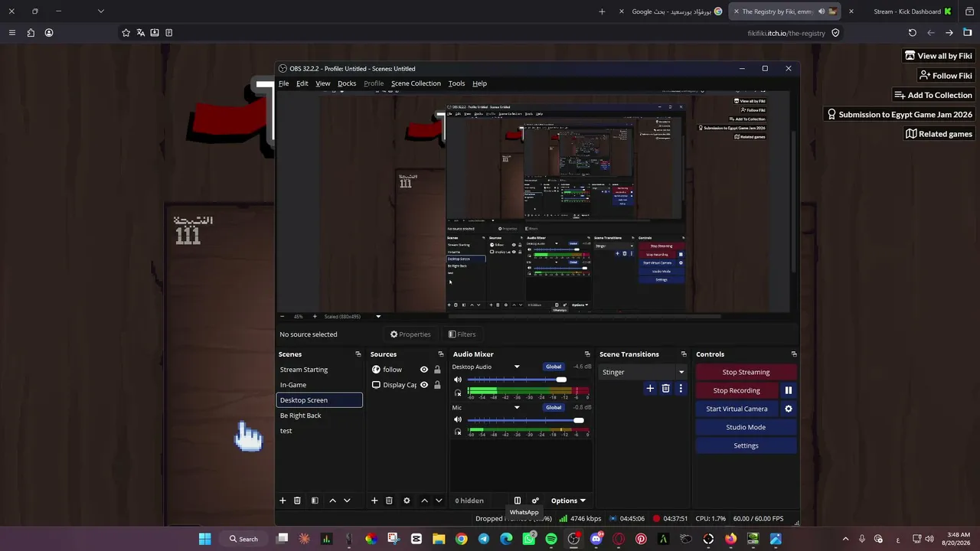Open OBS Settings from Controls
The width and height of the screenshot is (980, 551).
click(x=746, y=445)
